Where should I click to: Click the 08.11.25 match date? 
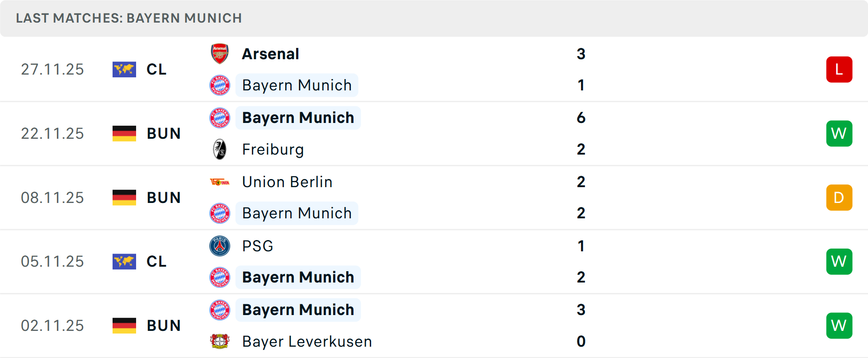[52, 198]
